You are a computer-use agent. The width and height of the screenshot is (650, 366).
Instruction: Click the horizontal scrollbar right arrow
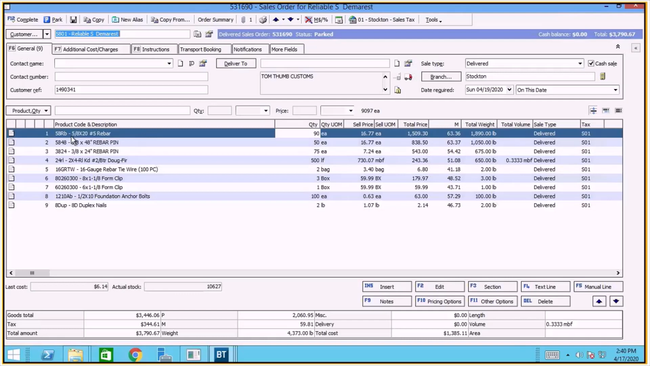618,273
